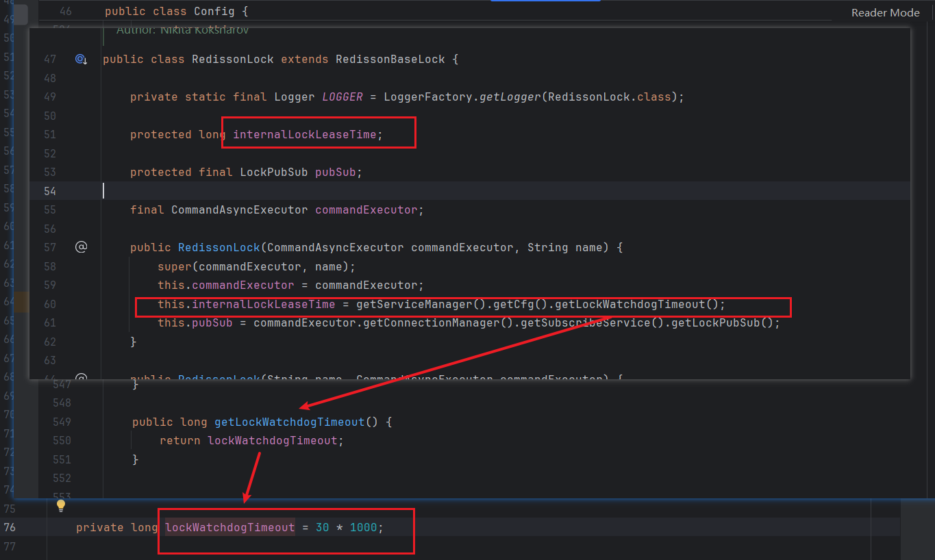The image size is (935, 560).
Task: Open the light bulb quick-fix icon
Action: point(60,506)
